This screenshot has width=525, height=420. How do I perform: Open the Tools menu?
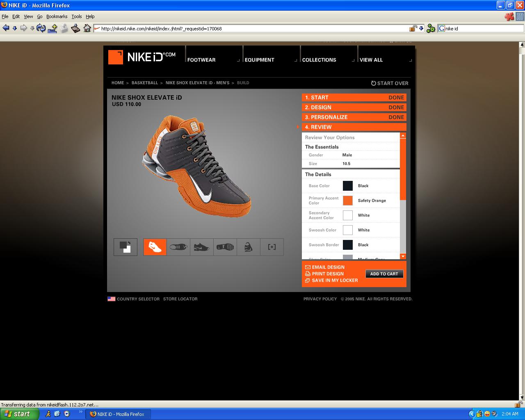(77, 16)
